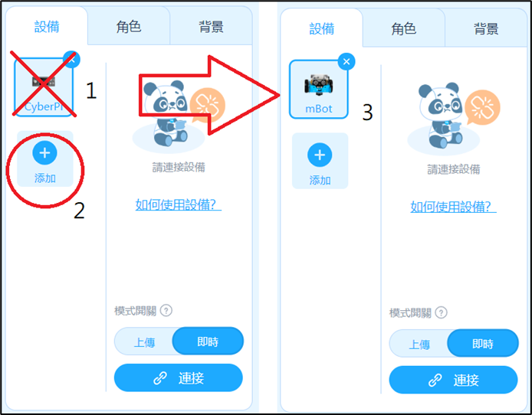This screenshot has width=532, height=415.
Task: Click the 連接 button in left panel
Action: pyautogui.click(x=179, y=377)
